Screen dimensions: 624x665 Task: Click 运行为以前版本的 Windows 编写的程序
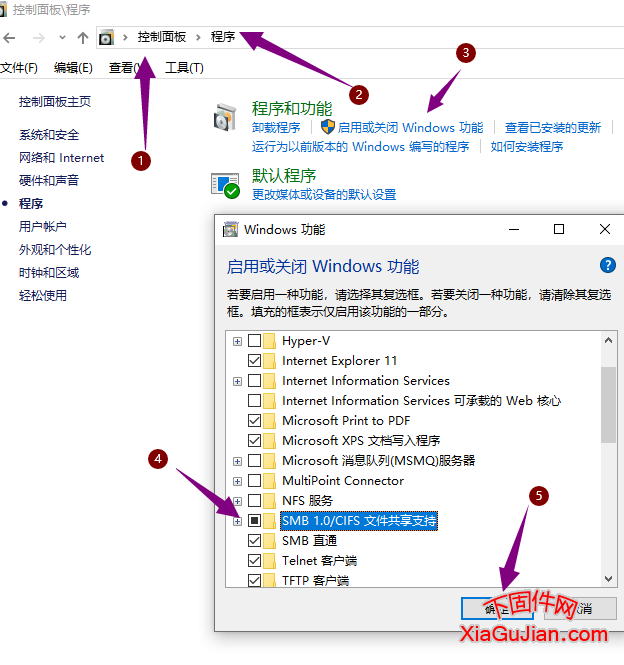pyautogui.click(x=361, y=147)
